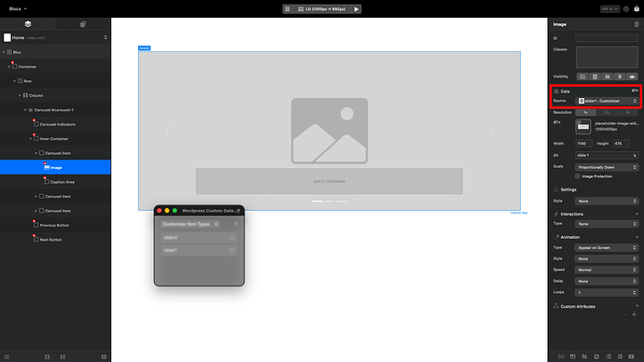Select the 2x resolution tab

coord(607,112)
